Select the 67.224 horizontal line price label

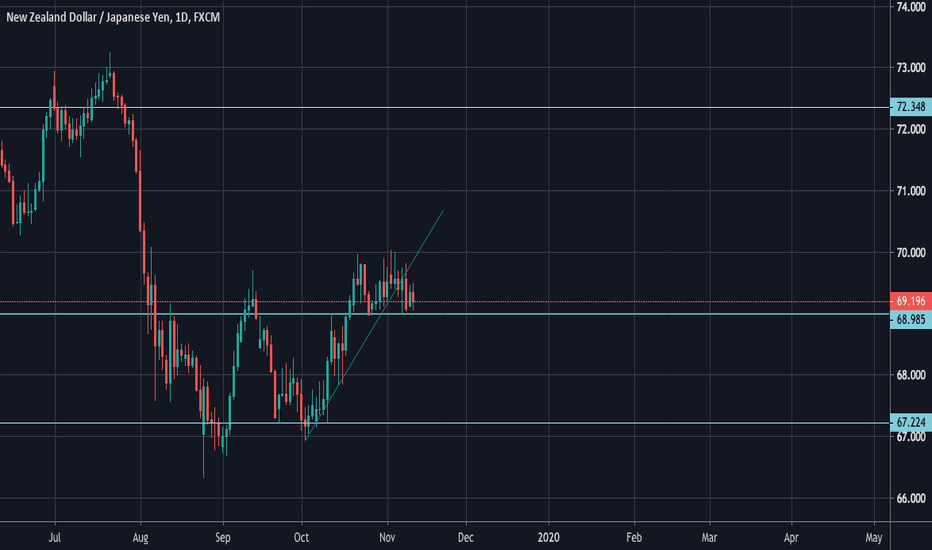click(911, 422)
